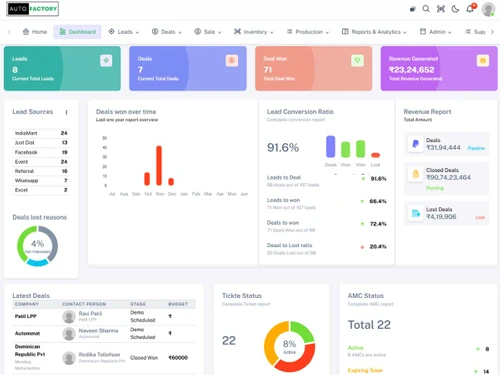Click the Autommat company cell
The height and width of the screenshot is (375, 500).
click(27, 333)
